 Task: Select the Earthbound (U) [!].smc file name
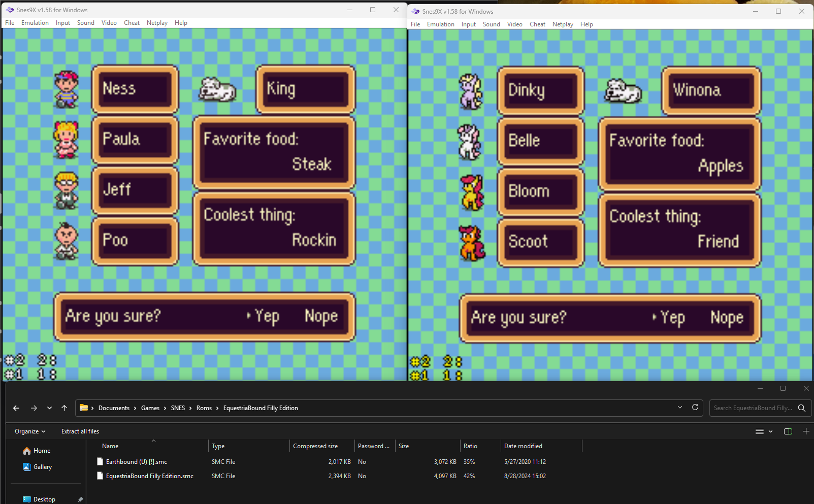pos(137,462)
